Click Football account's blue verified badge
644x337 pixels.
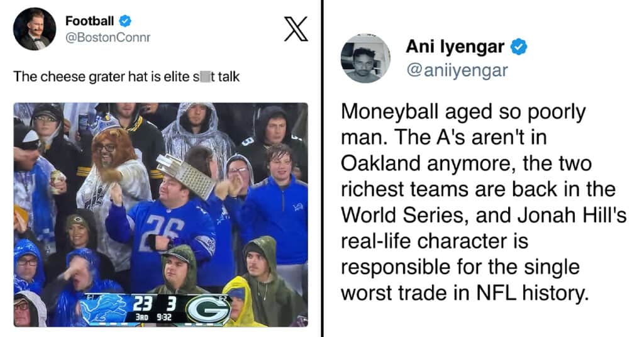(x=125, y=21)
